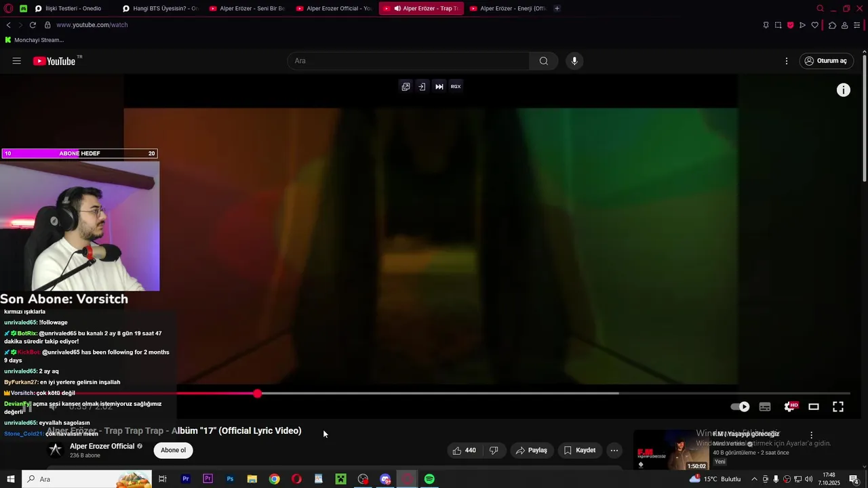Open File Explorer from taskbar
Screen dimensions: 868x488
(252, 479)
